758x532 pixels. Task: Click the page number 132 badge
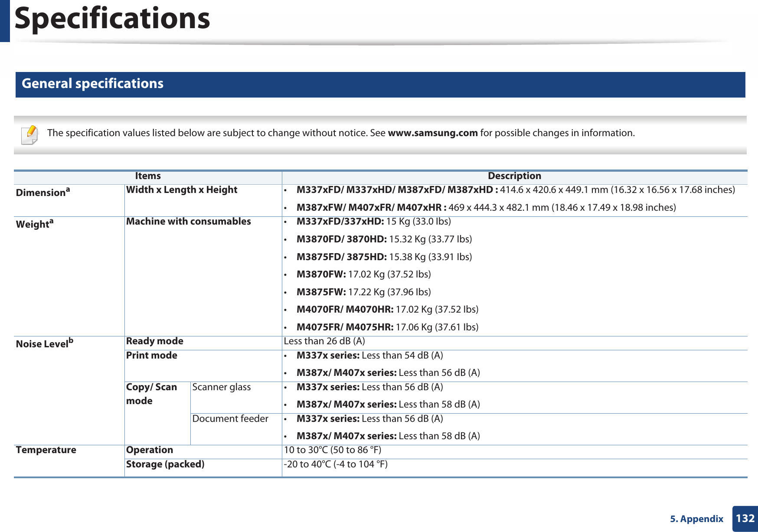coord(745,519)
